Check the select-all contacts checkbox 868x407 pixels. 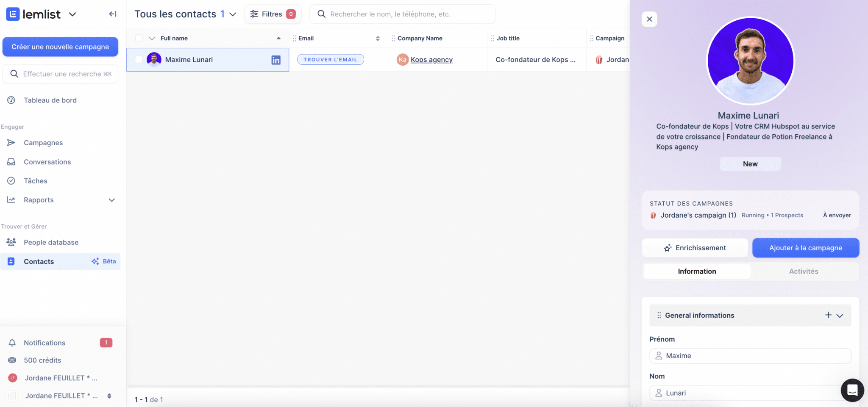pyautogui.click(x=139, y=38)
